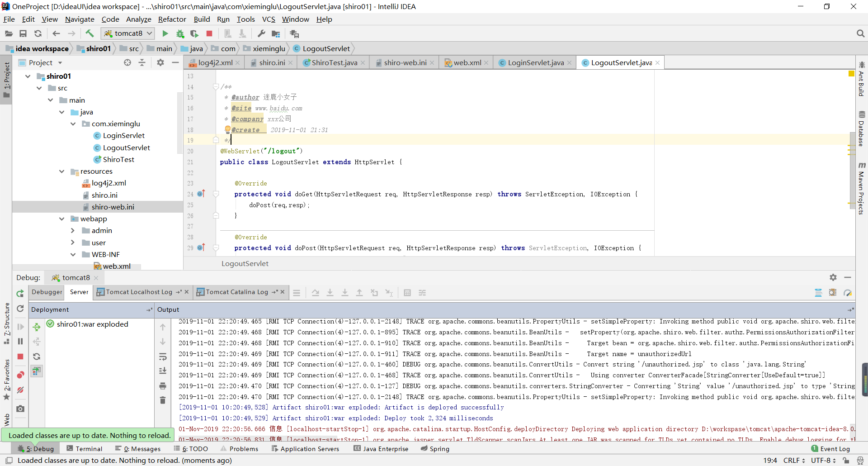Rerun the tomcat8 debug session
This screenshot has width=868, height=466.
(x=20, y=294)
